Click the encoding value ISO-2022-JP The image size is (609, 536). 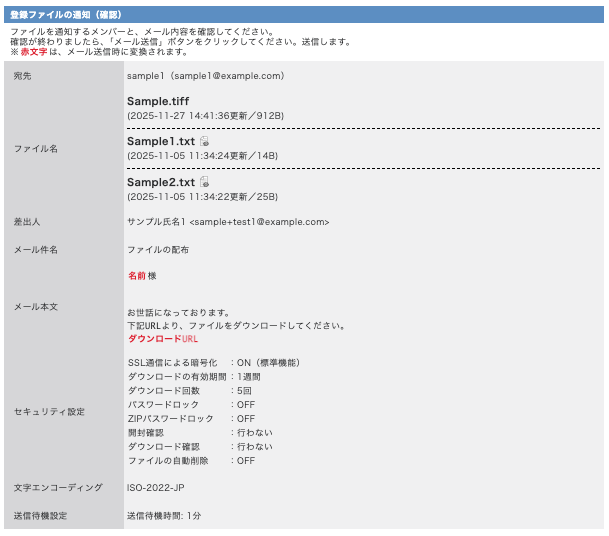coord(156,488)
